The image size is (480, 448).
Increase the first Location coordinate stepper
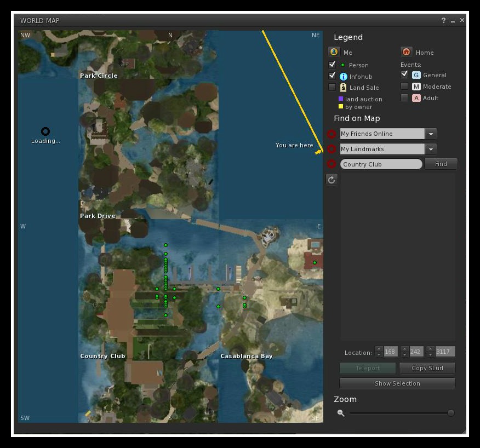379,349
